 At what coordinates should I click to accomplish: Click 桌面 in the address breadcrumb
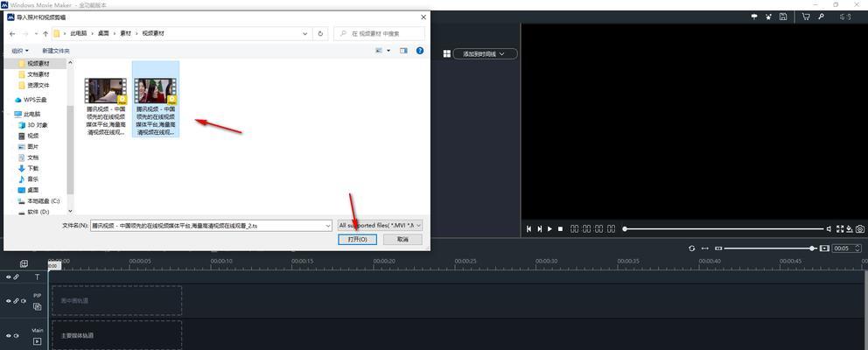pos(103,33)
